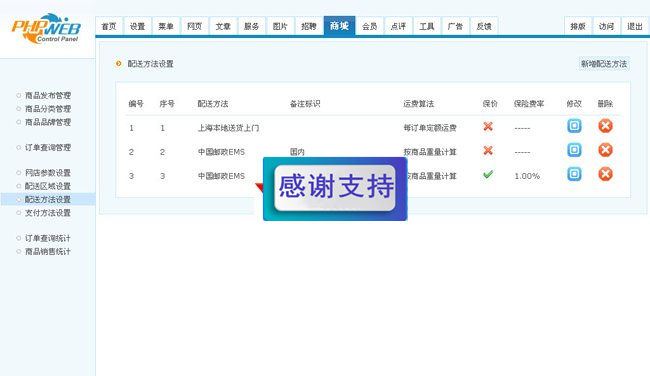Image resolution: width=650 pixels, height=376 pixels.
Task: Delete the 上海本地送货上门 delivery method
Action: click(x=605, y=126)
